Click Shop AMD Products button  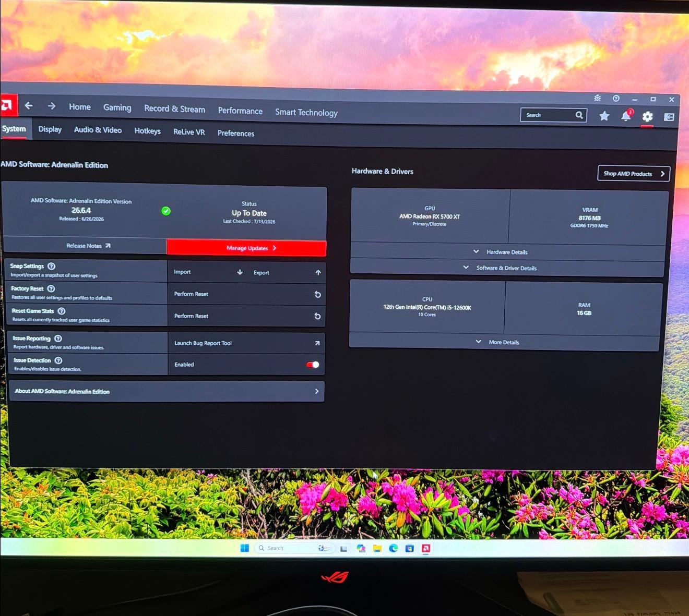(634, 174)
